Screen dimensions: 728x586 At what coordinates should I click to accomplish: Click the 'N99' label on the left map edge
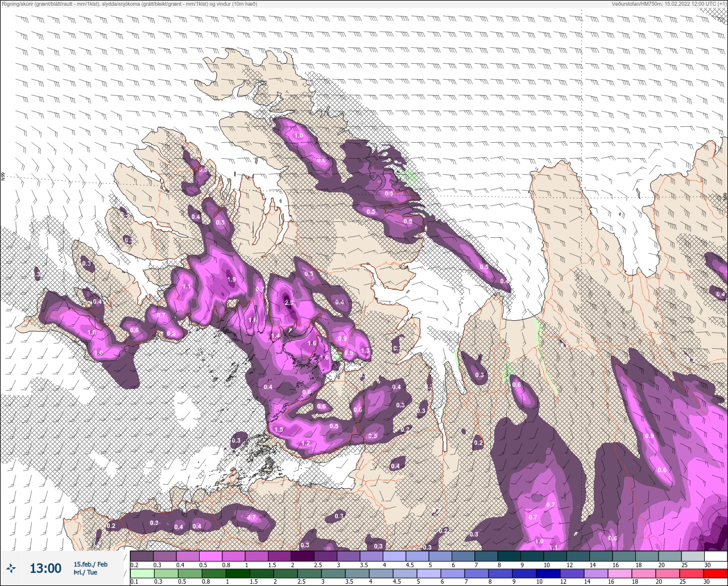[x=3, y=177]
